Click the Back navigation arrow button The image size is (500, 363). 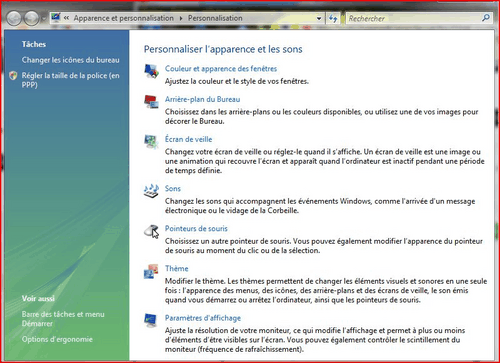click(14, 18)
